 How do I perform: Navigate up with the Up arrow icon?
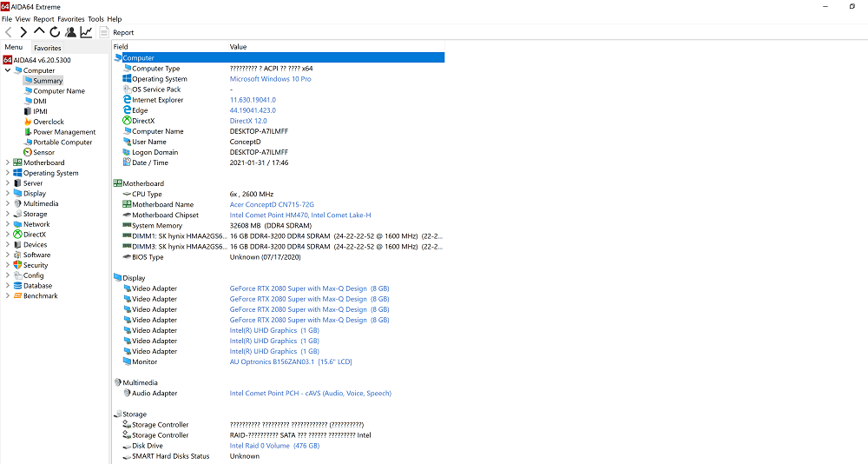[39, 32]
